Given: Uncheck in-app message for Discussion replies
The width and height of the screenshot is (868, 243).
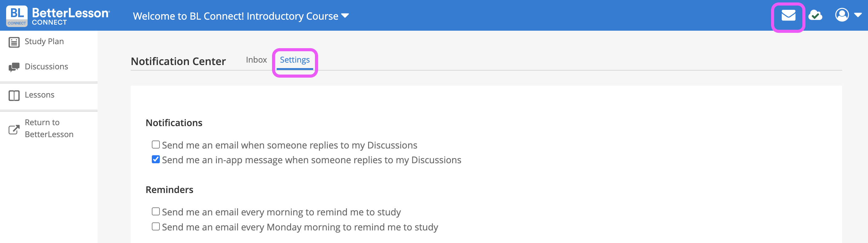Looking at the screenshot, I should 155,160.
